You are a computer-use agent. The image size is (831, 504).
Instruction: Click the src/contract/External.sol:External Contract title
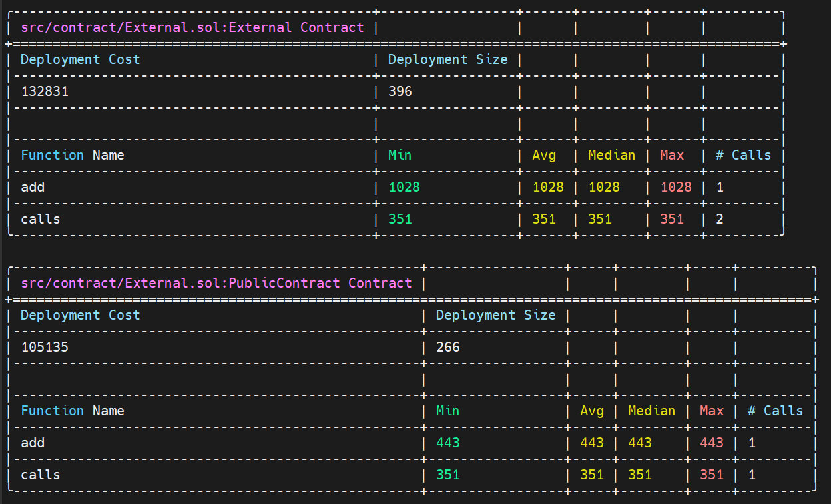(192, 27)
